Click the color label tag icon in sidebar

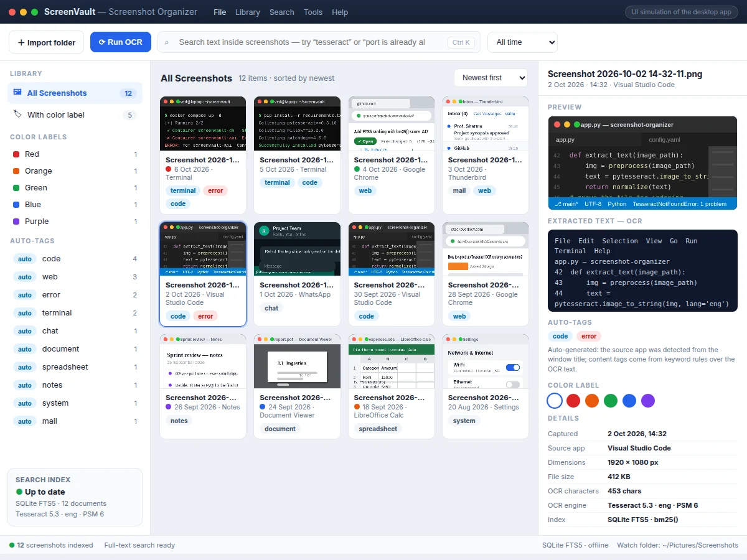pyautogui.click(x=17, y=114)
